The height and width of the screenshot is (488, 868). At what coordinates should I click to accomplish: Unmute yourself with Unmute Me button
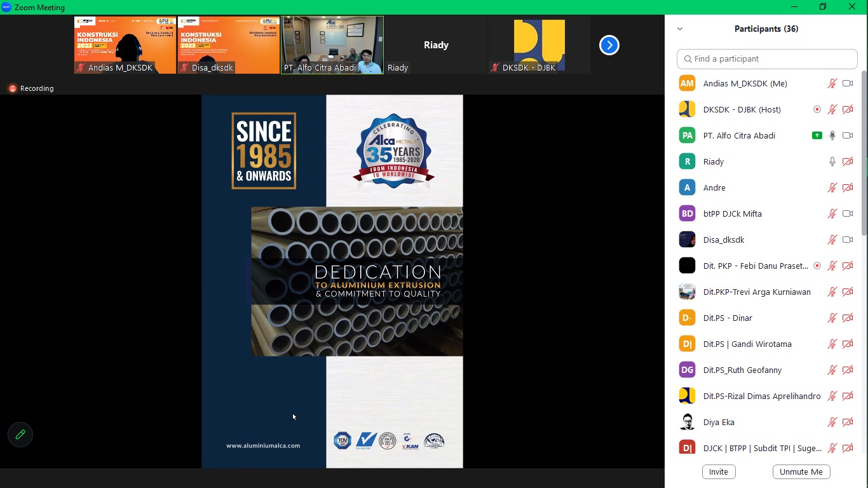(801, 471)
